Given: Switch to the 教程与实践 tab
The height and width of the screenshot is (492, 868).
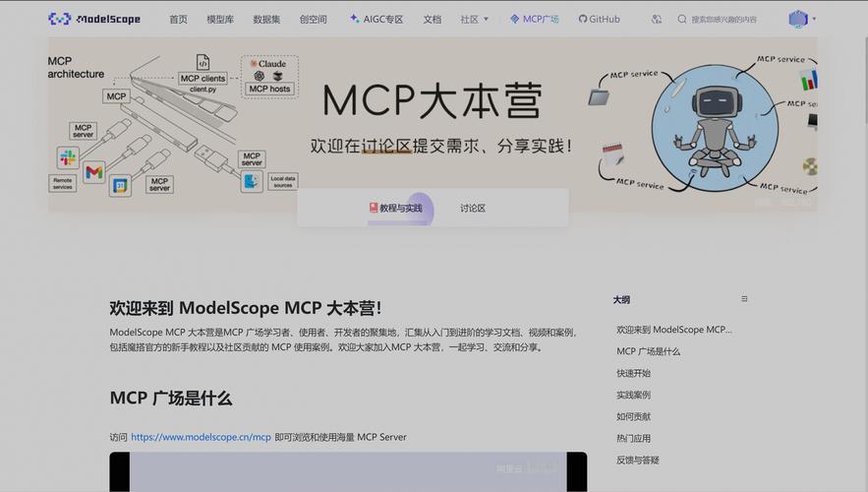Looking at the screenshot, I should [x=396, y=208].
